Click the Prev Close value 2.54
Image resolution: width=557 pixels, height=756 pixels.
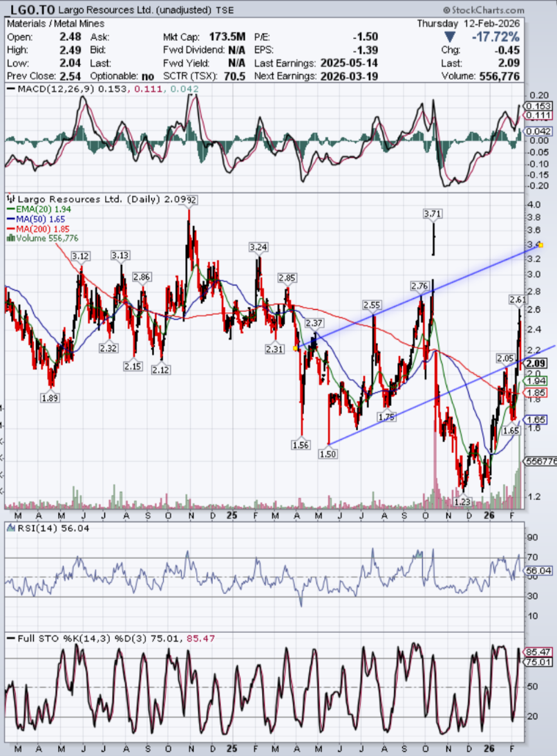click(x=70, y=76)
